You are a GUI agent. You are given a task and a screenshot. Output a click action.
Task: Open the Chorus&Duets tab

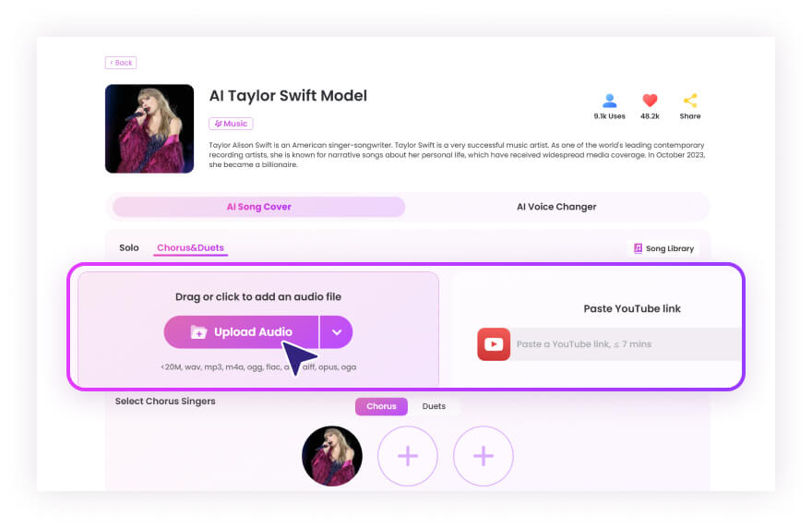(x=191, y=248)
